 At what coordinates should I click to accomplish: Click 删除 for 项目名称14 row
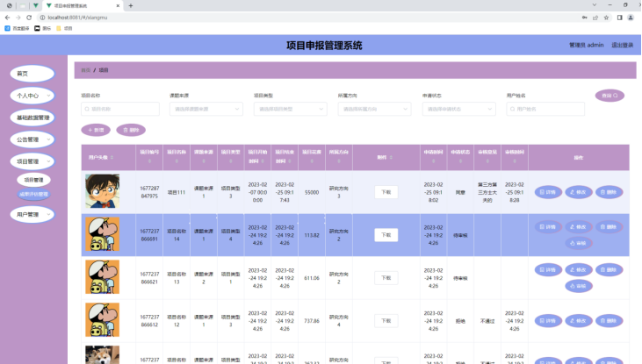(x=609, y=227)
